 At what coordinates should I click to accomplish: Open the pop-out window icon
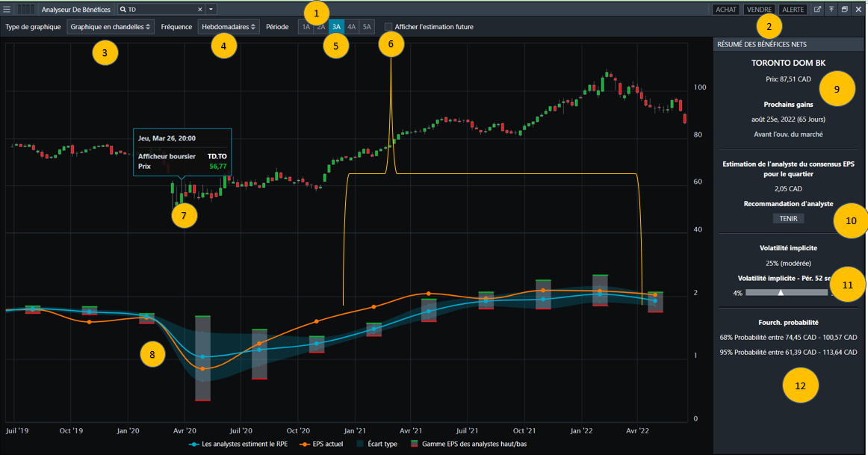coord(818,10)
